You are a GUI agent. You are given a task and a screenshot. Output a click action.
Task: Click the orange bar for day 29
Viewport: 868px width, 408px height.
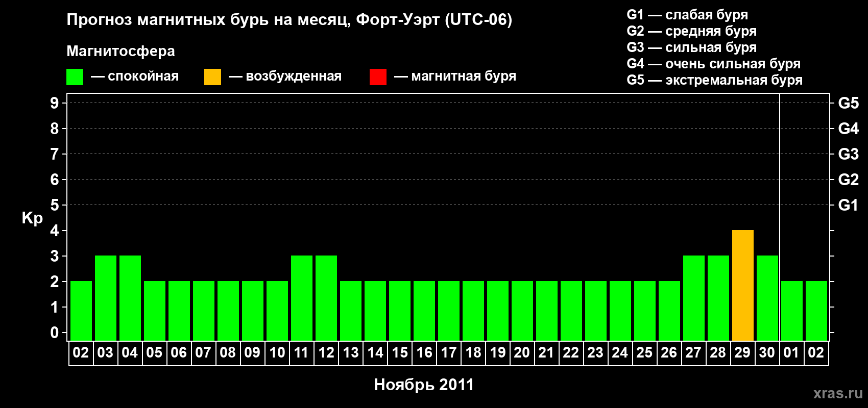click(743, 286)
